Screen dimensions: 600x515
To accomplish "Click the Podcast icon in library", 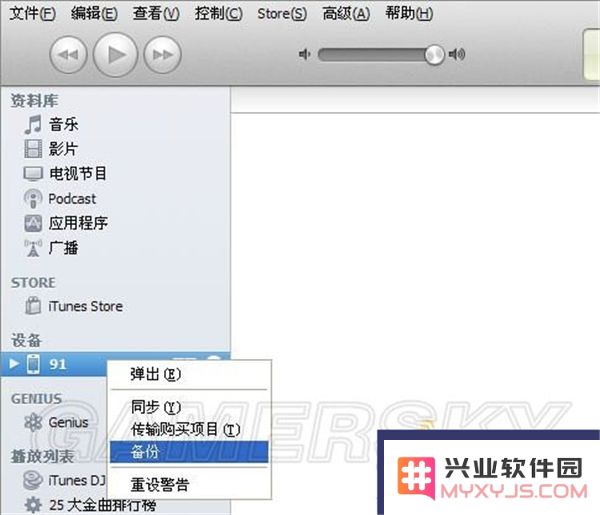I will pyautogui.click(x=33, y=199).
